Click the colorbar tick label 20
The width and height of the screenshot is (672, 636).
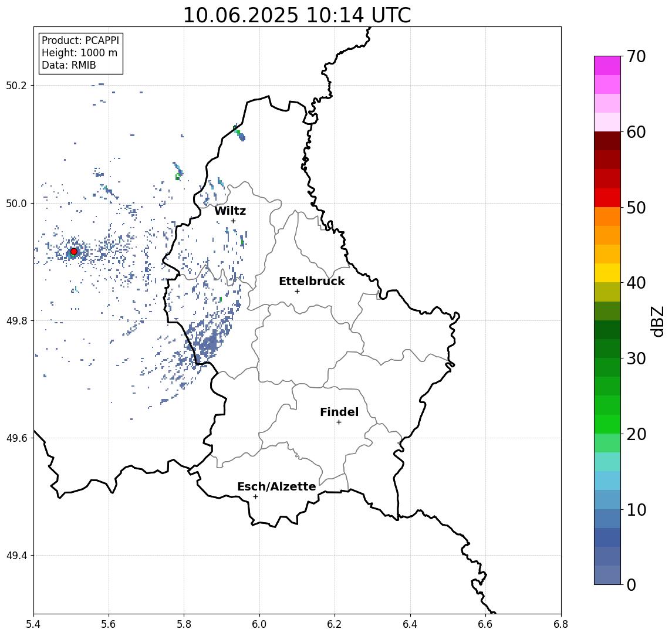[636, 434]
